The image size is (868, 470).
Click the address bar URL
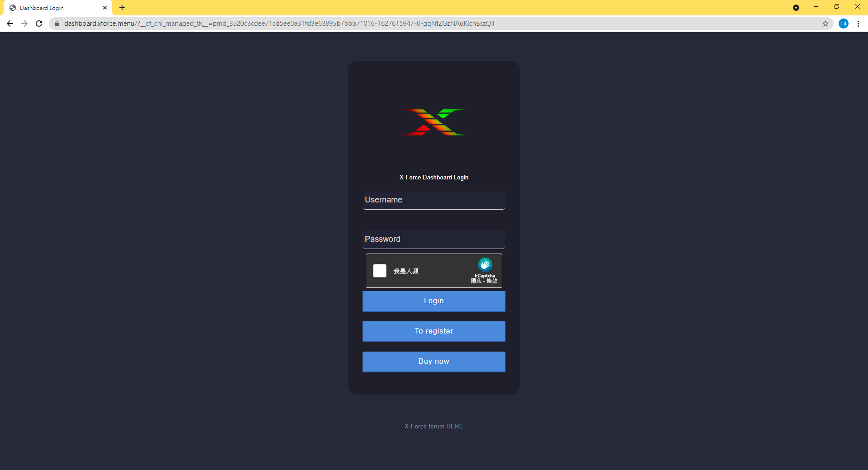pos(279,23)
